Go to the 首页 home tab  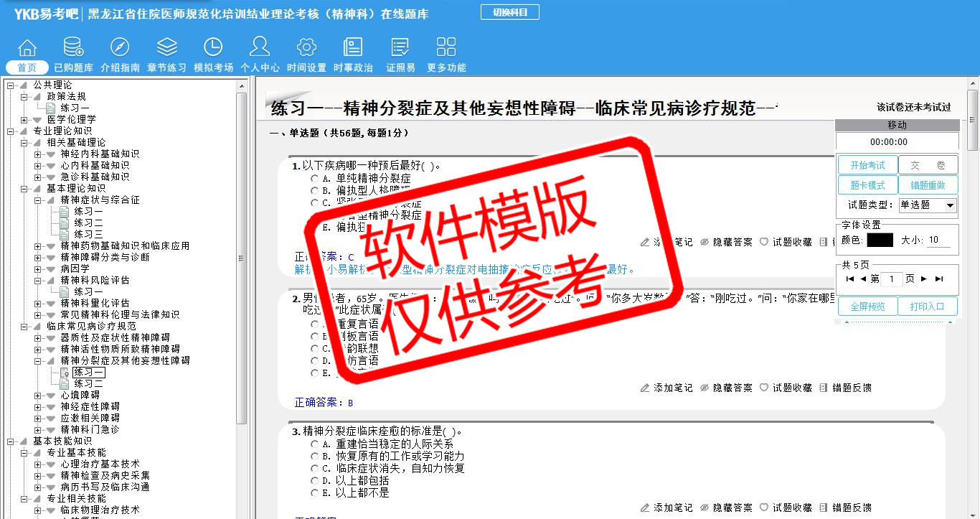(27, 67)
